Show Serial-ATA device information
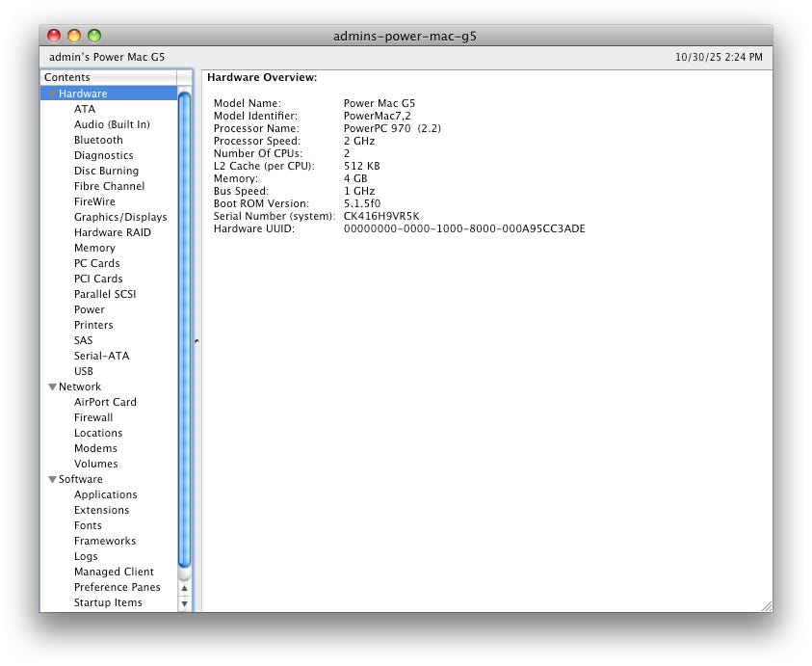This screenshot has width=812, height=666. click(x=101, y=356)
